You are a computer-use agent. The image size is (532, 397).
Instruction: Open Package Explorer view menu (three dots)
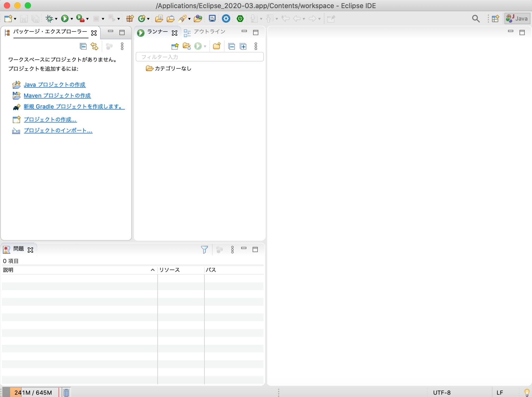point(122,47)
